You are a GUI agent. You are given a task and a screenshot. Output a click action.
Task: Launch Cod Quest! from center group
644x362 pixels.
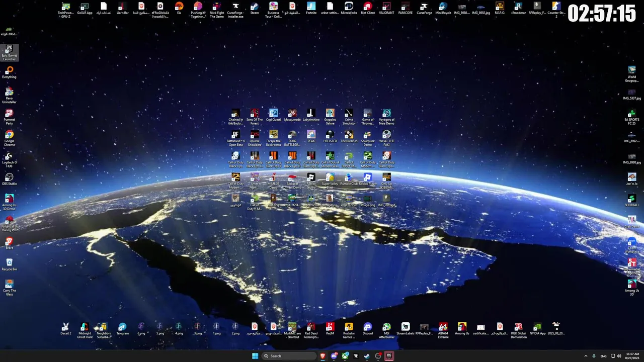click(273, 115)
